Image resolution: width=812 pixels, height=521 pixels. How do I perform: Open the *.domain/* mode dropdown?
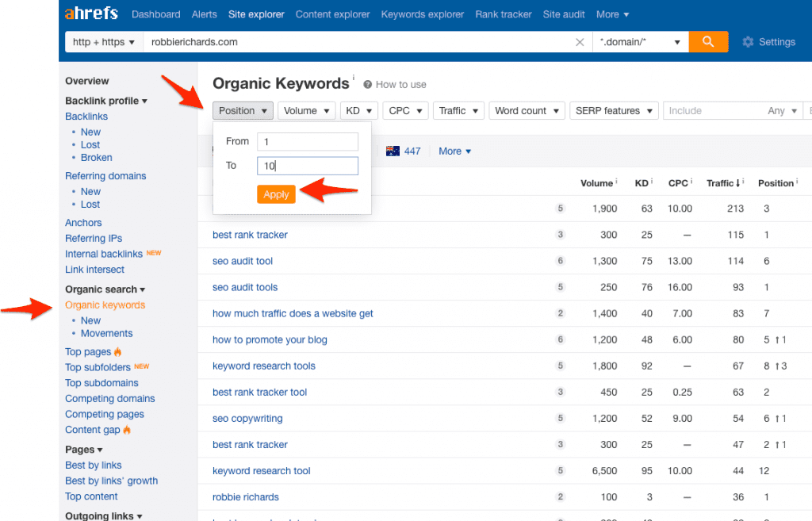(640, 42)
